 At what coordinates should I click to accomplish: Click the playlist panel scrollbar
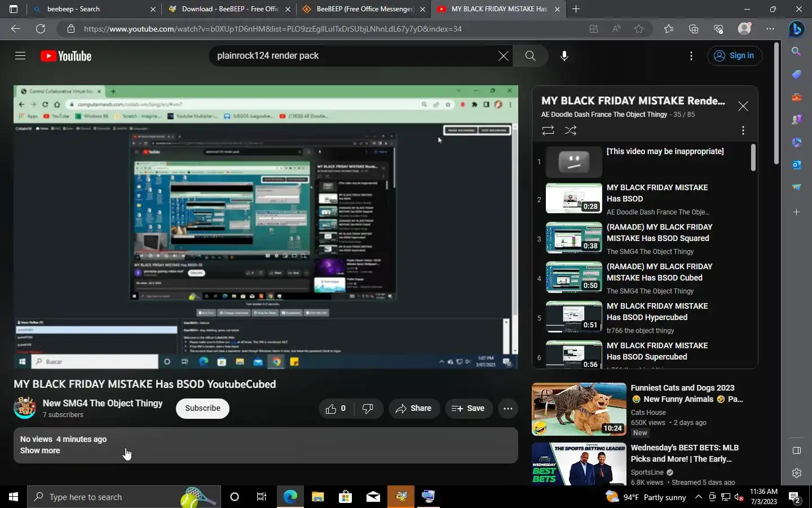pos(753,157)
